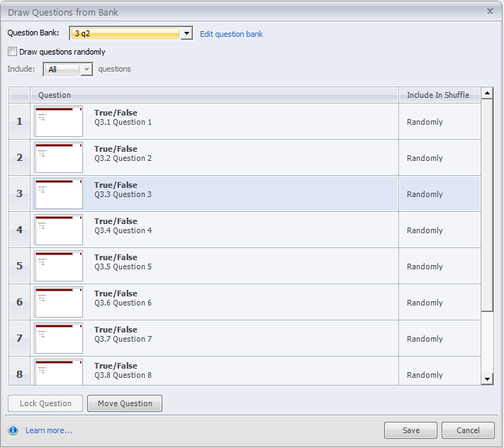The height and width of the screenshot is (448, 504).
Task: Select the Q3.1 Question 1 slide thumbnail
Action: coord(59,122)
